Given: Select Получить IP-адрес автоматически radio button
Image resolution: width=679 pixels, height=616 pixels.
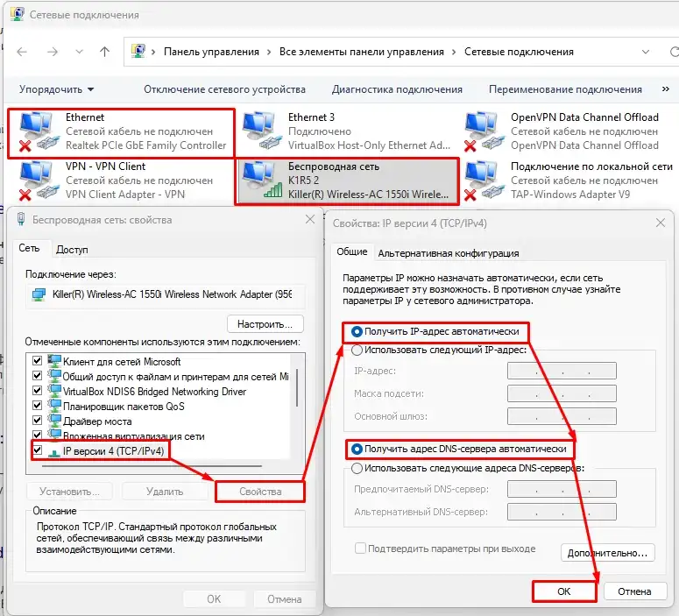Looking at the screenshot, I should (357, 332).
